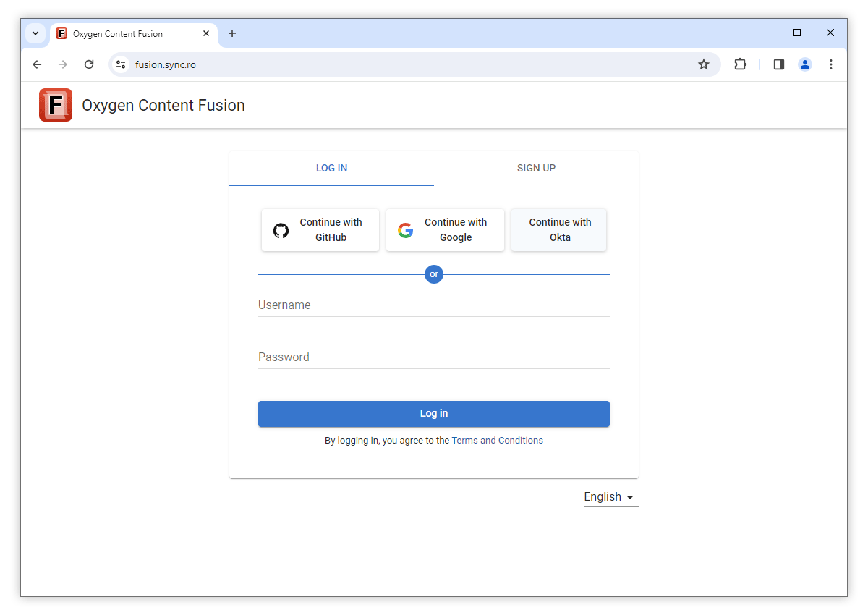Toggle the browser side panel
Screen dimensions: 868x615
click(779, 64)
